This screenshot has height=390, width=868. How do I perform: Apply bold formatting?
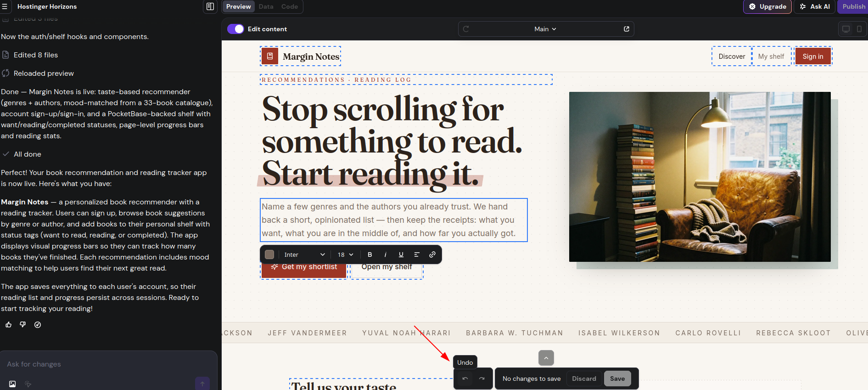pos(370,254)
